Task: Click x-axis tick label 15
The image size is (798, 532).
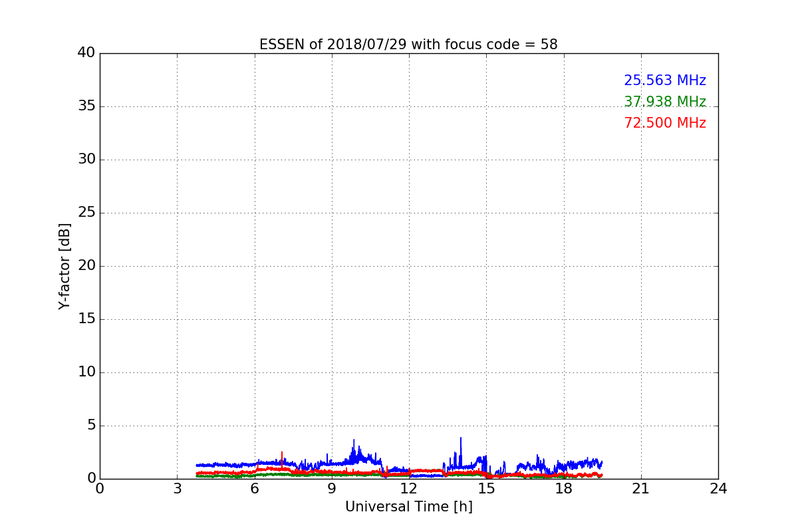Action: click(486, 489)
